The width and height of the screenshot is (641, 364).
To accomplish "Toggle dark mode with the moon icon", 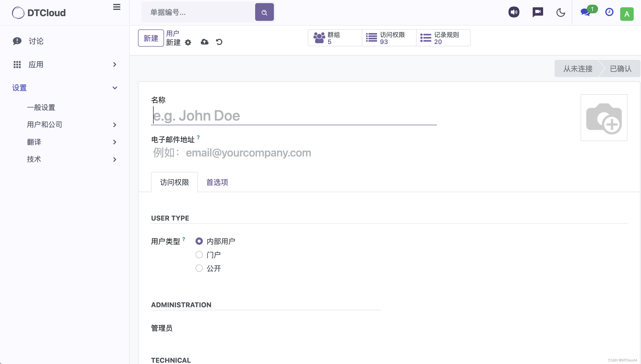I will (561, 12).
